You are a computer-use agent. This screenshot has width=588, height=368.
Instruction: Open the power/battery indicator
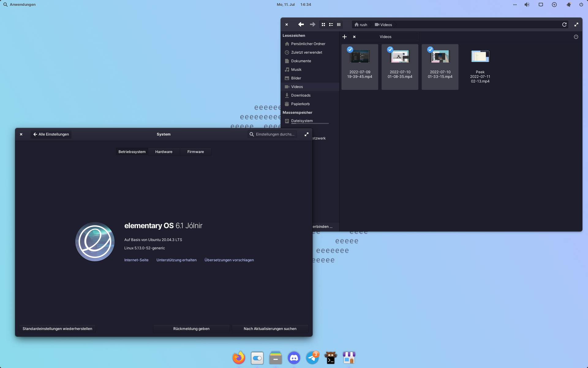click(x=554, y=5)
